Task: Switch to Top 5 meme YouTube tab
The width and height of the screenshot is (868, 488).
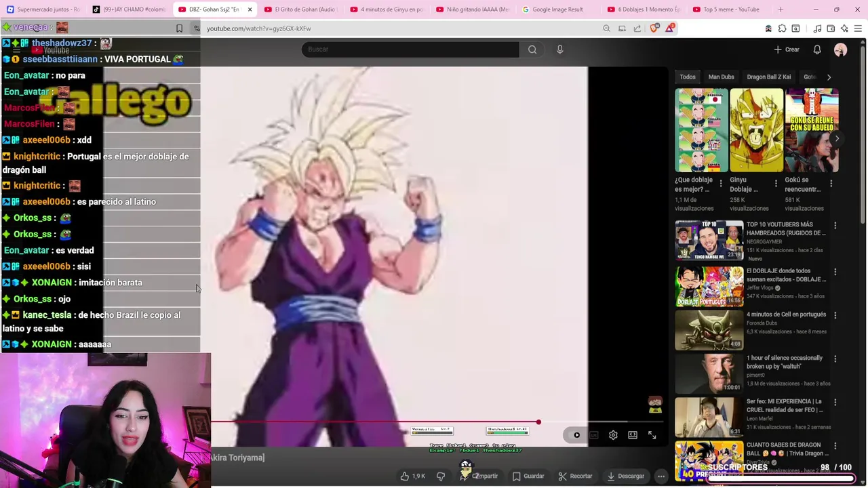Action: 730,9
